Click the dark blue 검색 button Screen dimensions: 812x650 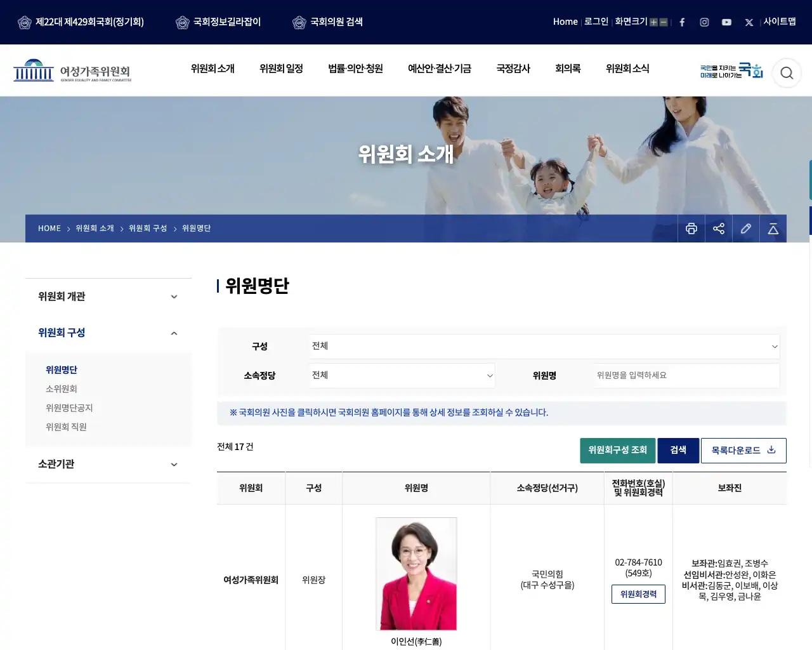(x=678, y=451)
